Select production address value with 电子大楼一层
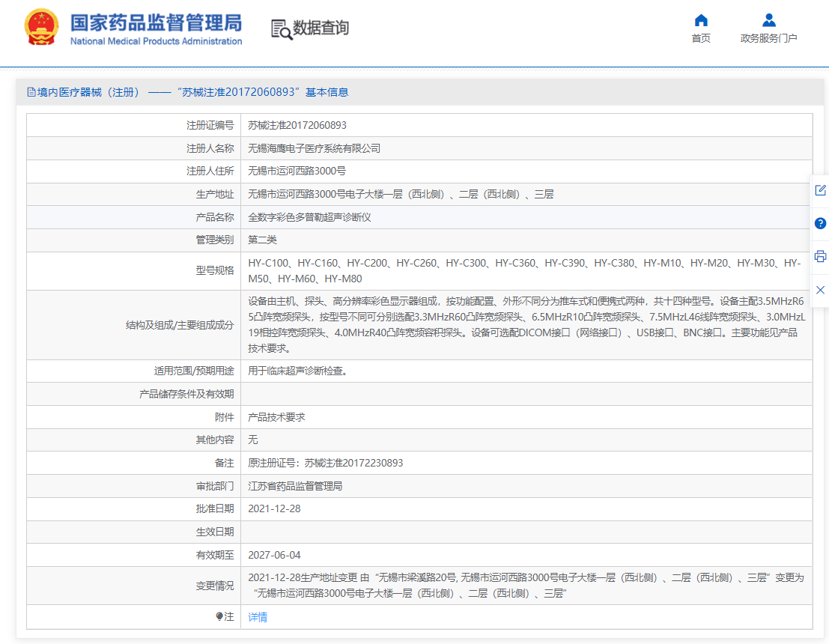The width and height of the screenshot is (829, 644). click(x=401, y=195)
